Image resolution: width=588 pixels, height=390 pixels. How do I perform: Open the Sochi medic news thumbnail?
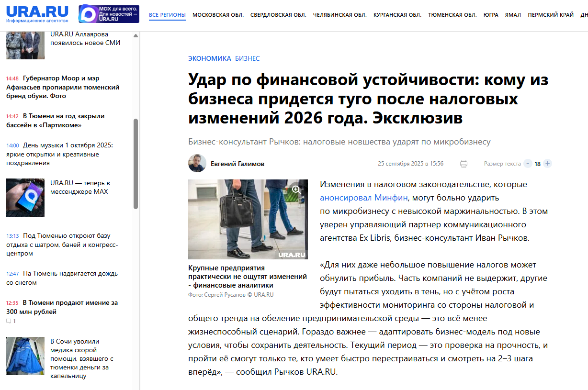click(25, 356)
